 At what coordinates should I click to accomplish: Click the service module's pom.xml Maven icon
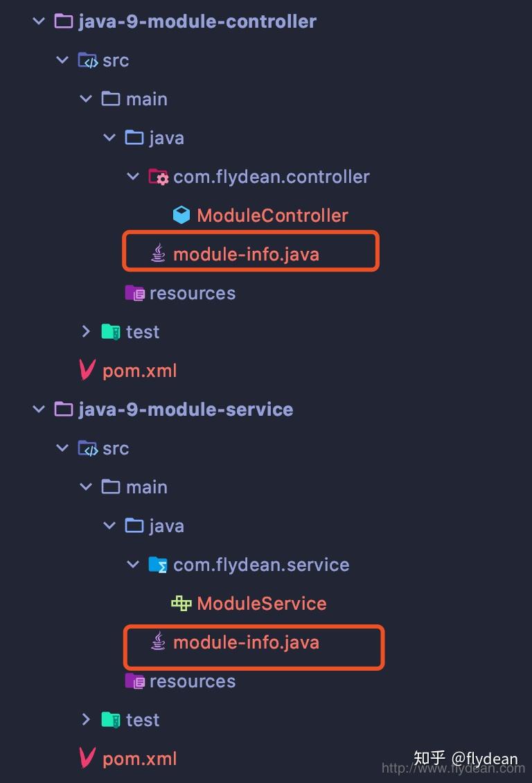point(87,759)
